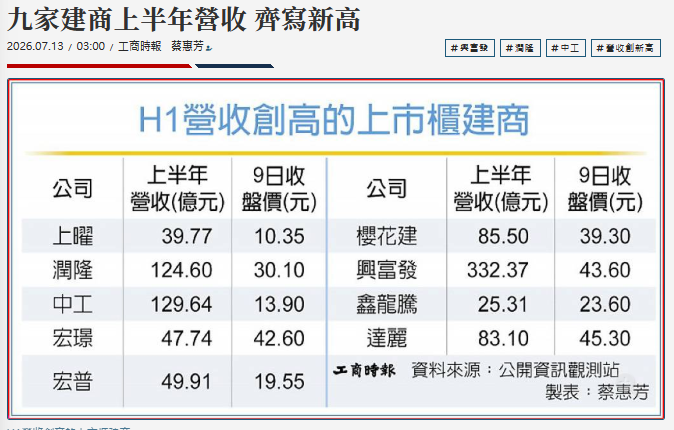Click the credit line 製表:蔡惠芳
The width and height of the screenshot is (674, 430).
597,392
